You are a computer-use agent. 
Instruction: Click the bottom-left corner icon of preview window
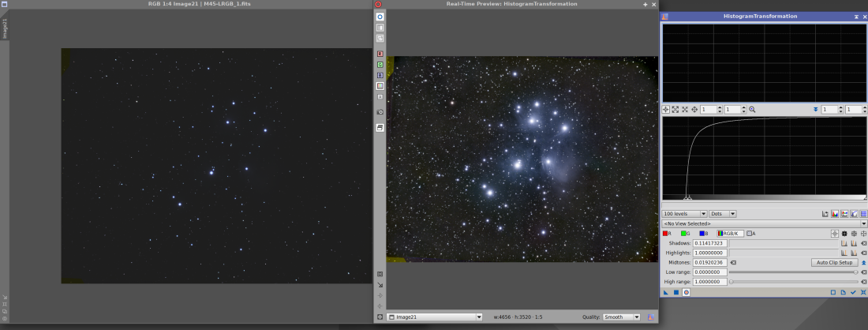tap(380, 317)
